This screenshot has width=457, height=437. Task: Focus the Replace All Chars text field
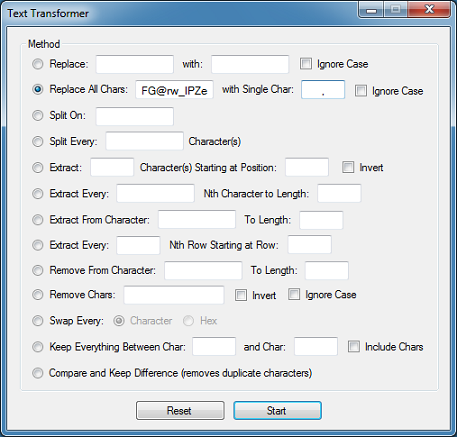click(x=174, y=89)
